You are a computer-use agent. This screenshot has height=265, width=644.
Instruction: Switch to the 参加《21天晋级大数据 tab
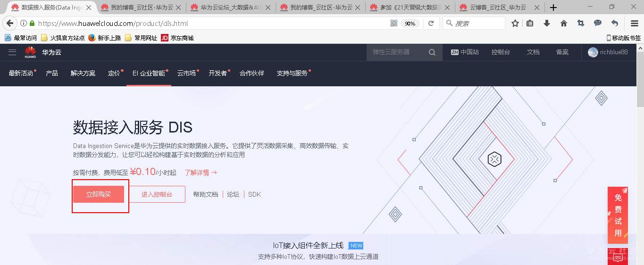[410, 8]
